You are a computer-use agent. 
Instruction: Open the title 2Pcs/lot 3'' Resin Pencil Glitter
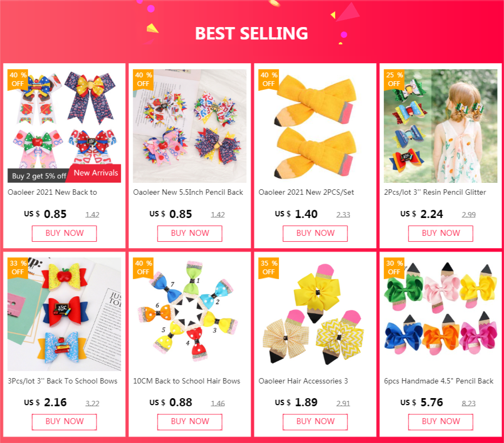click(435, 192)
